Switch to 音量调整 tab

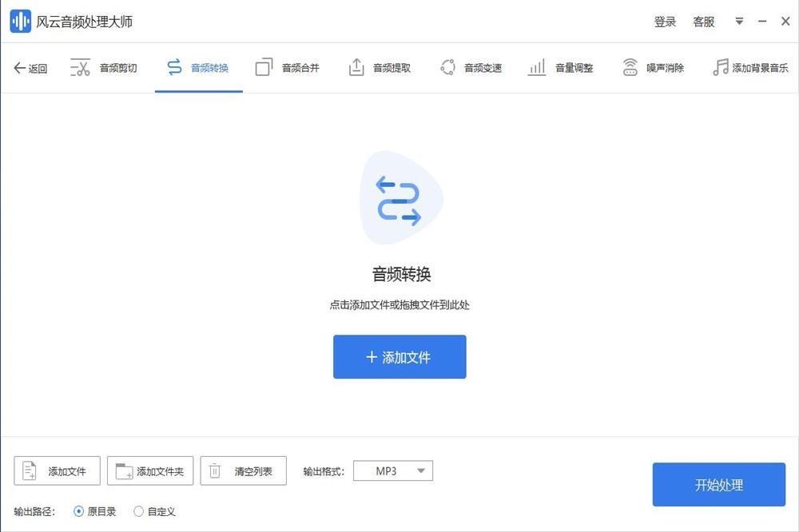[561, 68]
